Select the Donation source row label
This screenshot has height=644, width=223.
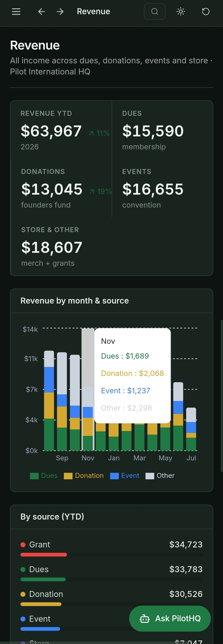[46, 594]
